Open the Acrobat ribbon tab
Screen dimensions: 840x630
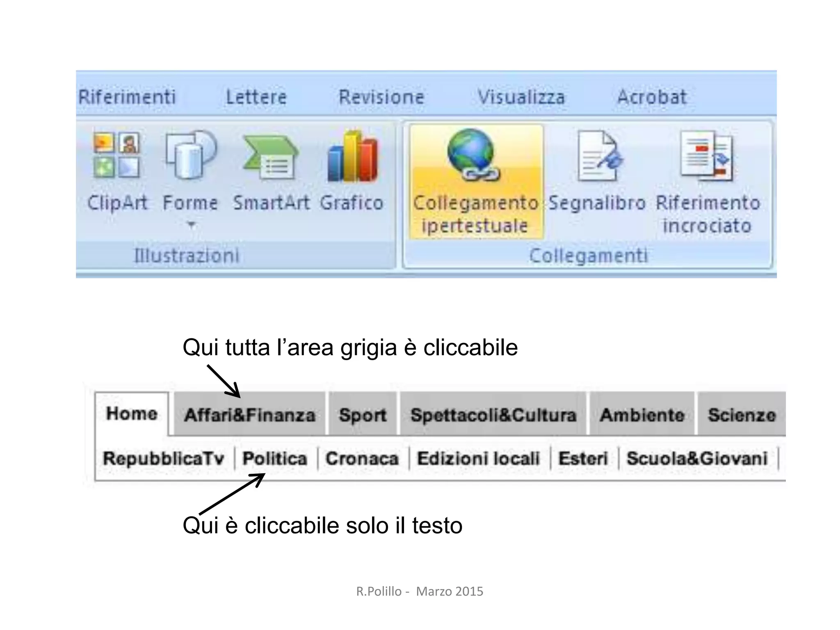652,97
